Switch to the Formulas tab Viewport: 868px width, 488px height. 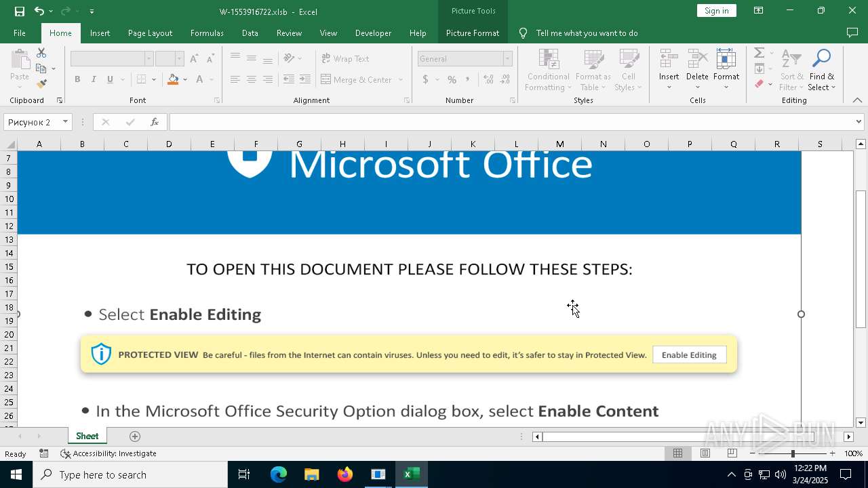(207, 33)
